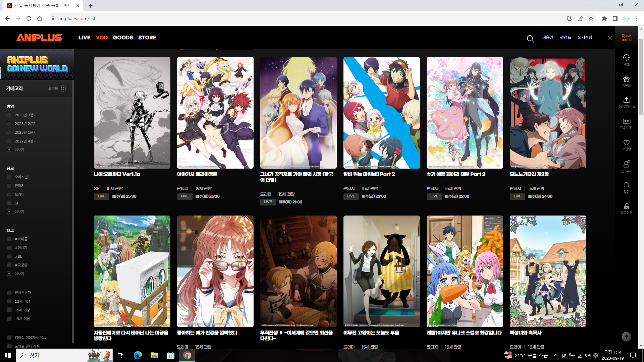Click add friend person icon
644x362 pixels.
(x=626, y=164)
